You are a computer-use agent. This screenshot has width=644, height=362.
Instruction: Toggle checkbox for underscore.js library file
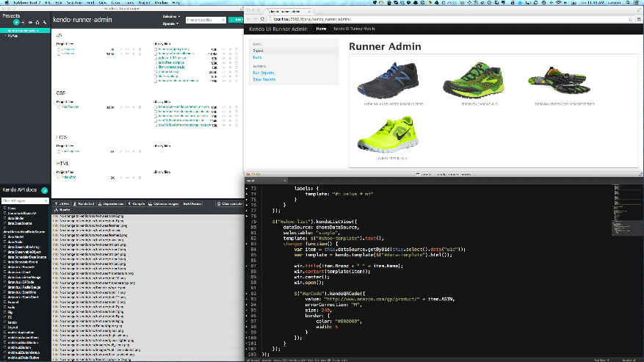click(x=156, y=68)
